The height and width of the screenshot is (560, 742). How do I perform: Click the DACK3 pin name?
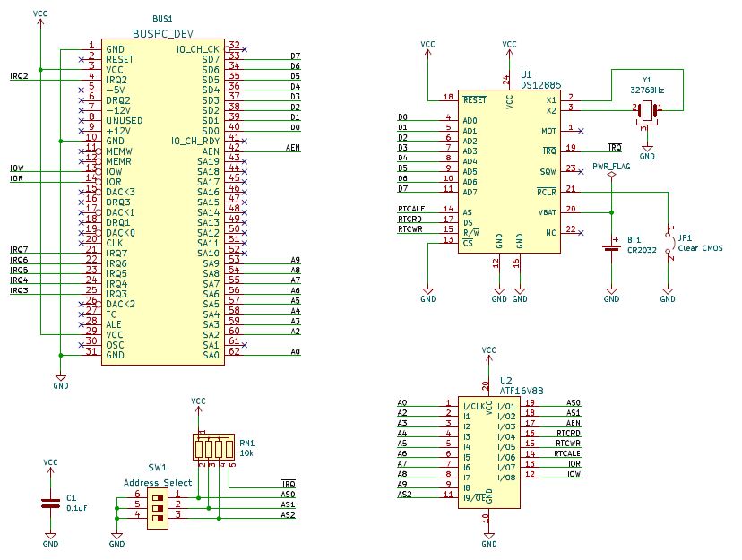[120, 192]
